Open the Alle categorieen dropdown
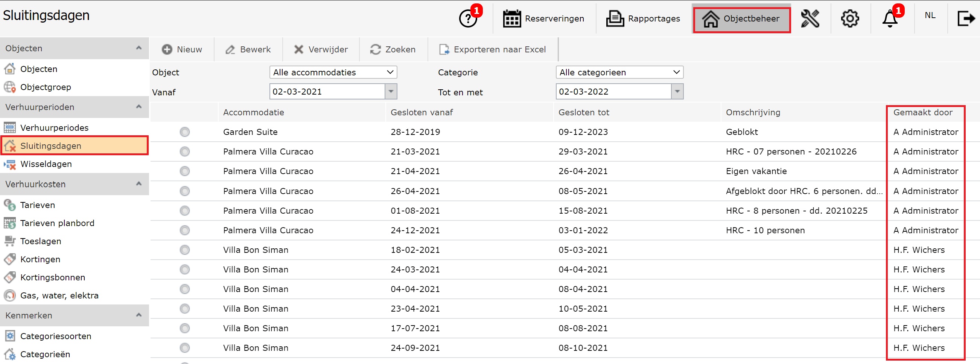The height and width of the screenshot is (364, 980). tap(619, 72)
